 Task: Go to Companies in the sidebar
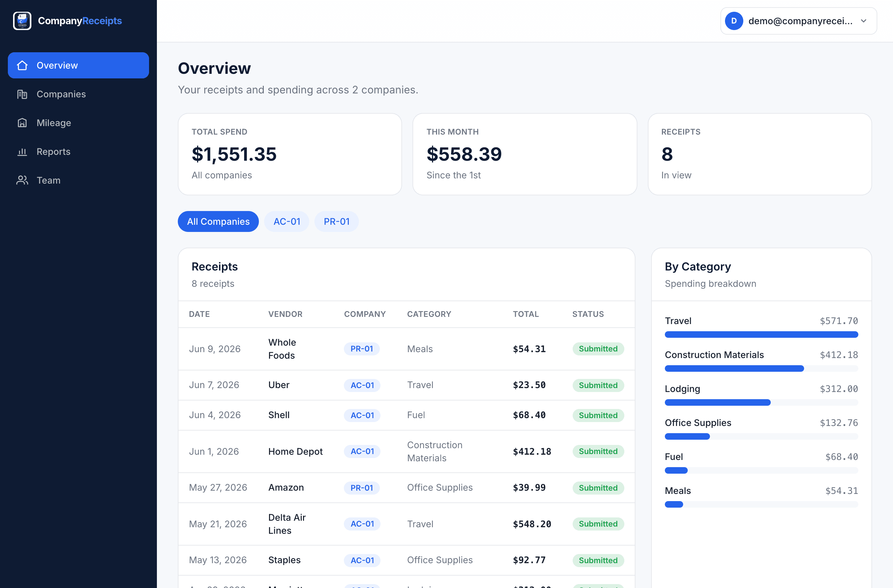[x=78, y=94]
